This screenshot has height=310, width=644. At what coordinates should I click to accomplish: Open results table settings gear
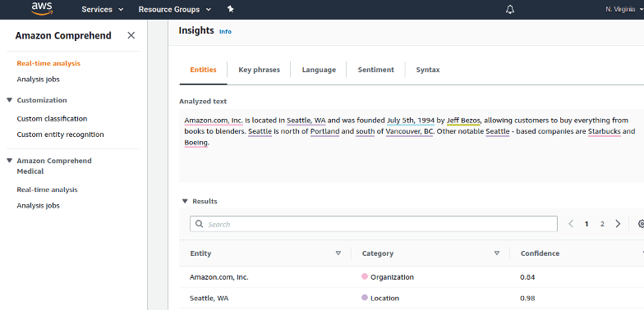(641, 224)
